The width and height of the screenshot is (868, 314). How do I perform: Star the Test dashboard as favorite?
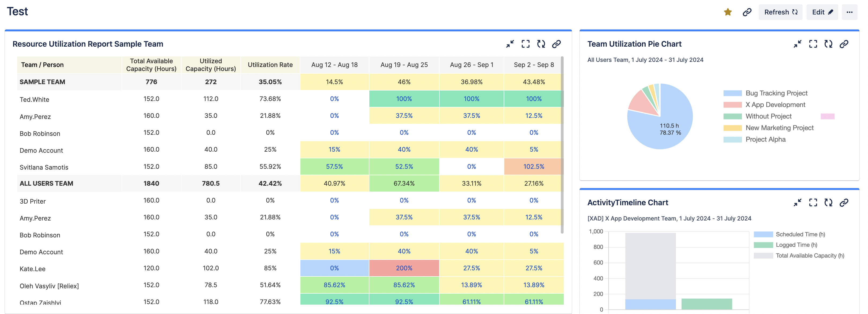point(727,12)
